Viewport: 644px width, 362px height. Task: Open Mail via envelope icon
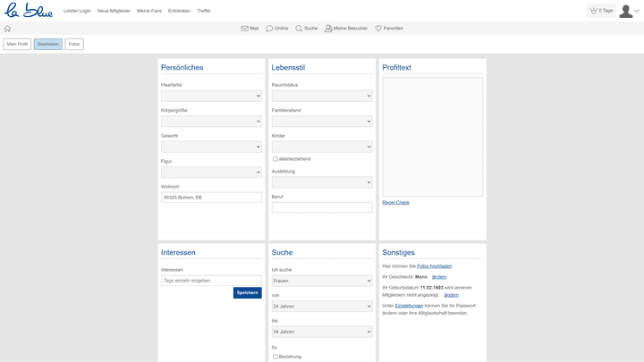(x=245, y=29)
